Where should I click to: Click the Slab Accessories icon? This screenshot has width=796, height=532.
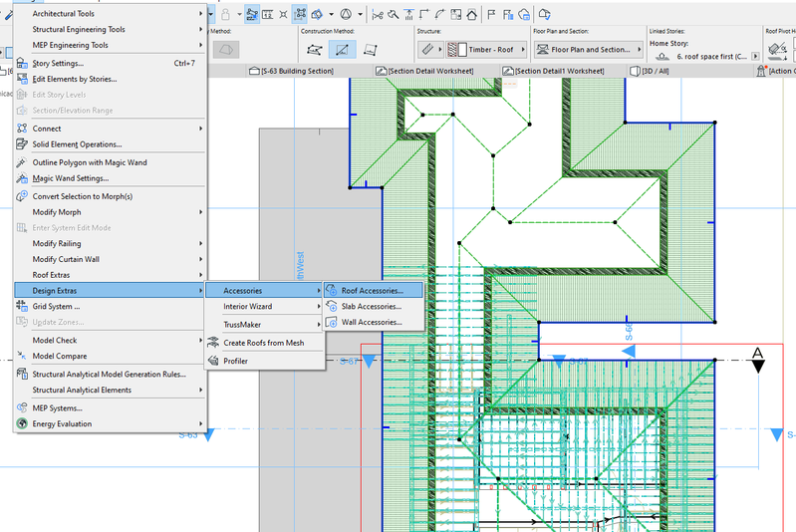[x=332, y=307]
